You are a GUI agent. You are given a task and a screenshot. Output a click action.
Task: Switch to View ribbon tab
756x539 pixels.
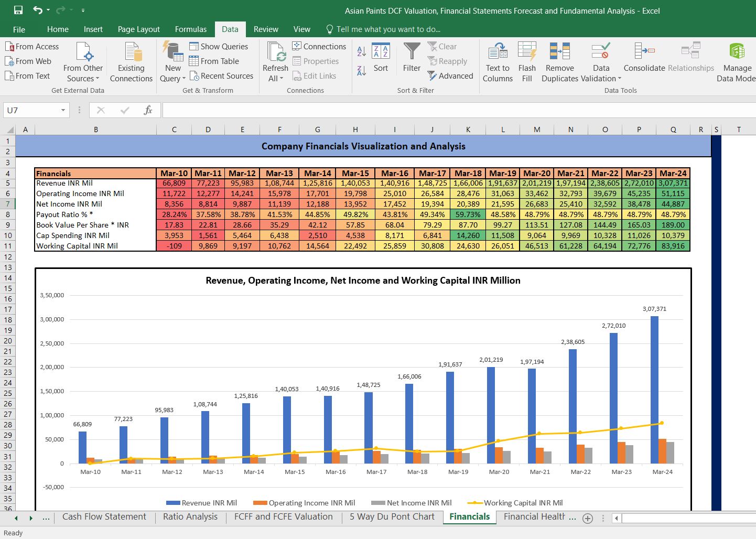[301, 29]
